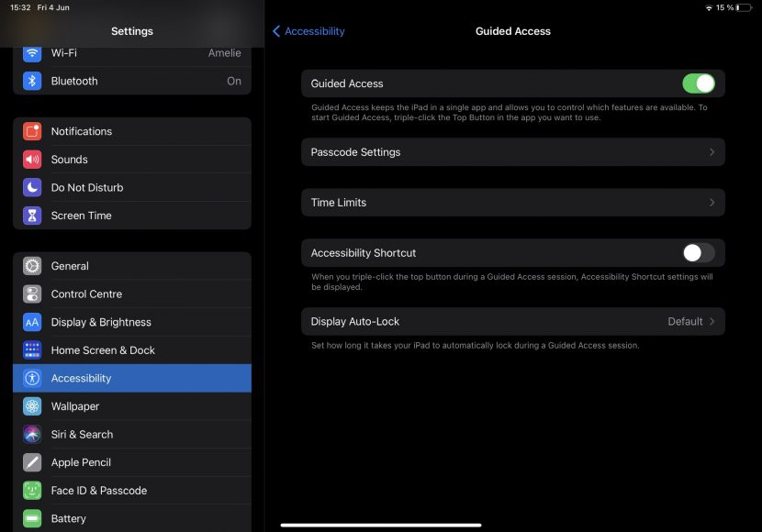Tap the Sounds speaker icon
This screenshot has width=762, height=532.
tap(32, 160)
